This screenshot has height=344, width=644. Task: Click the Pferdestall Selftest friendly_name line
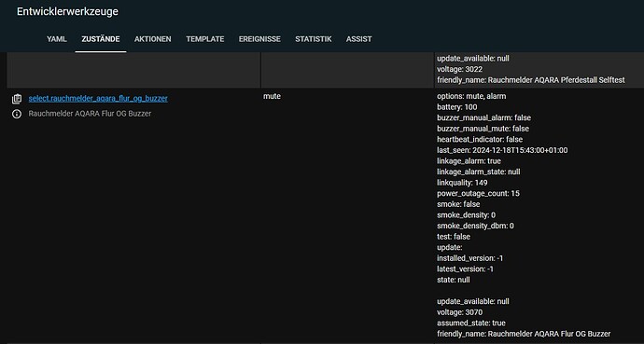point(531,80)
